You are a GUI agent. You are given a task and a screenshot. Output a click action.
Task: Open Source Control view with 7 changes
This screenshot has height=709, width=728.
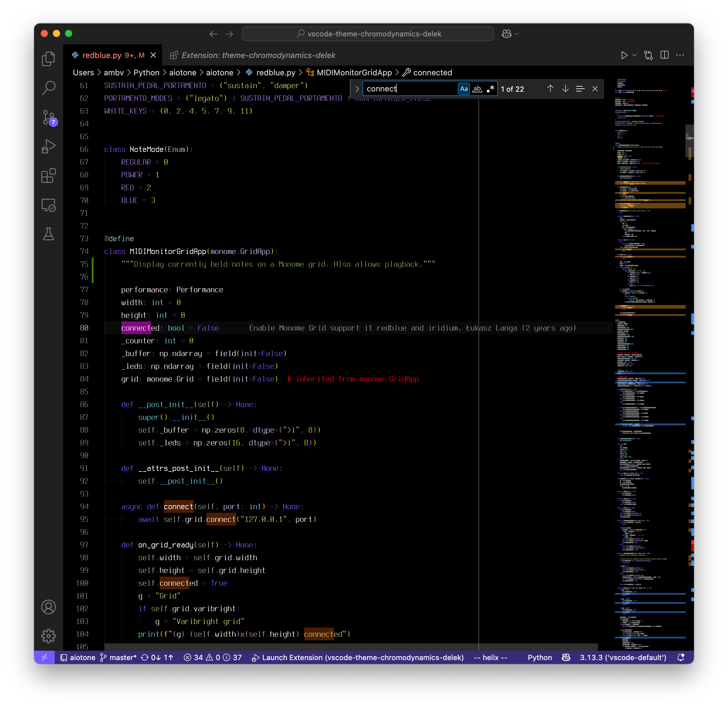tap(48, 118)
